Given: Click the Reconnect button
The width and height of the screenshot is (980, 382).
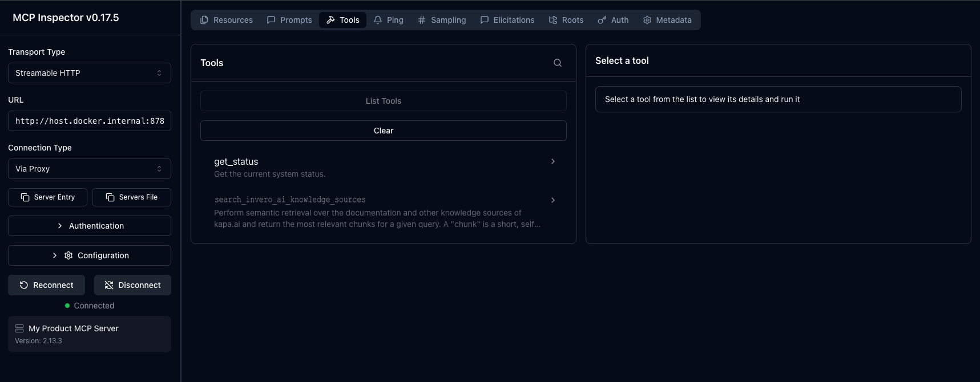Looking at the screenshot, I should pos(46,285).
